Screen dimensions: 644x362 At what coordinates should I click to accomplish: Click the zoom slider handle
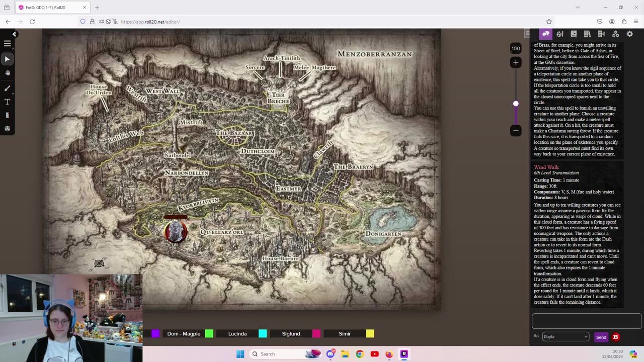[x=516, y=104]
